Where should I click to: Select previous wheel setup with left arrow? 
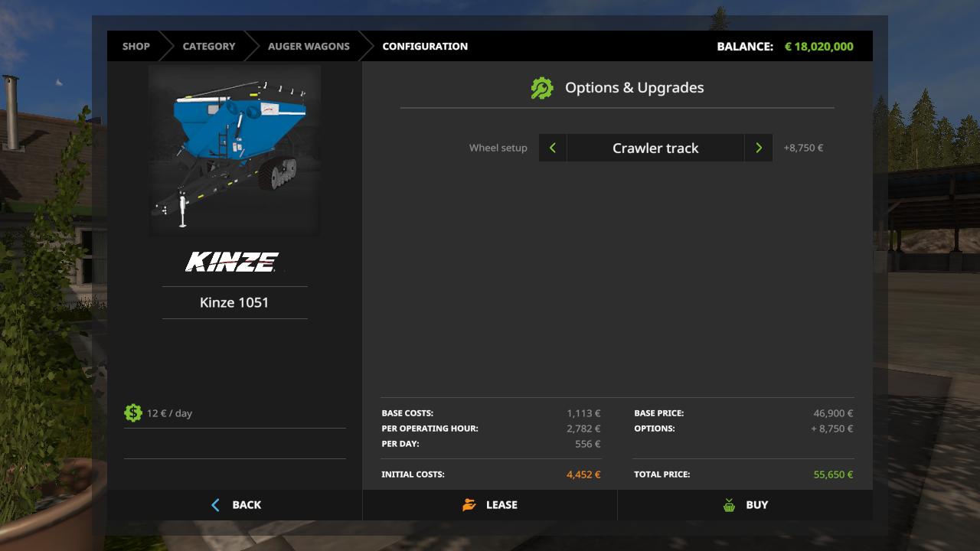[553, 148]
